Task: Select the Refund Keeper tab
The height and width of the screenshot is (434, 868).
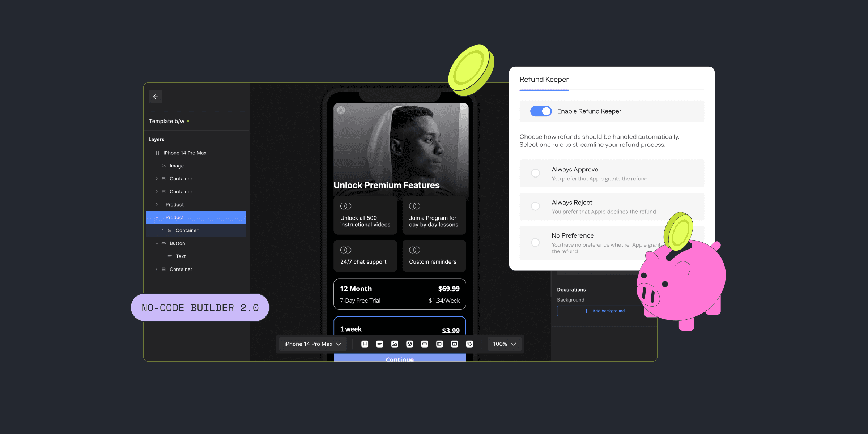Action: [x=544, y=80]
